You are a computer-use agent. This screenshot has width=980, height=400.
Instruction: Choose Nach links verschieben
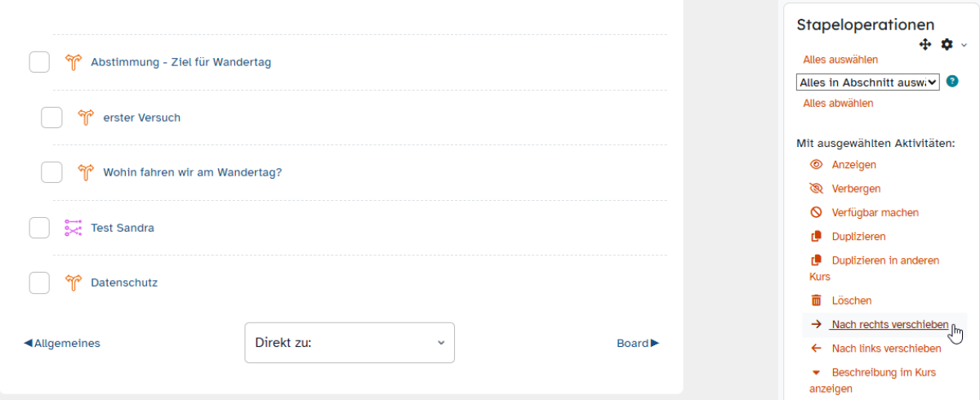click(885, 349)
